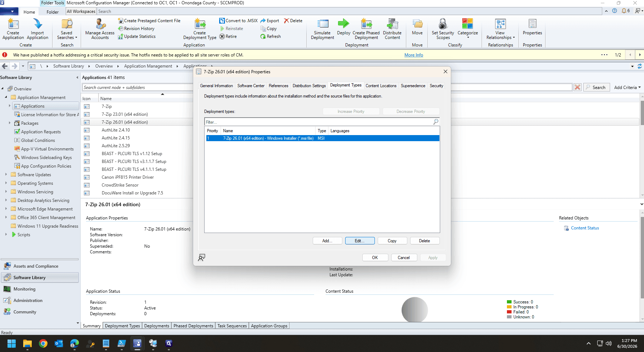Select 7-Zip 23.01 (x64 edition) row

pyautogui.click(x=125, y=114)
